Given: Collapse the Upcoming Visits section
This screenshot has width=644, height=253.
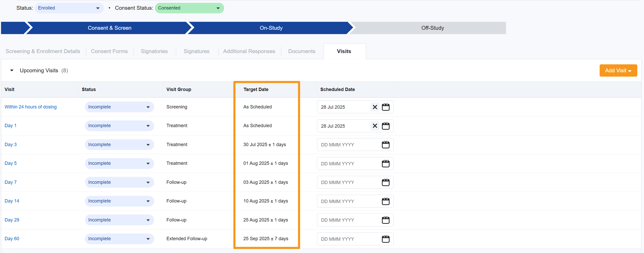Looking at the screenshot, I should coord(11,70).
